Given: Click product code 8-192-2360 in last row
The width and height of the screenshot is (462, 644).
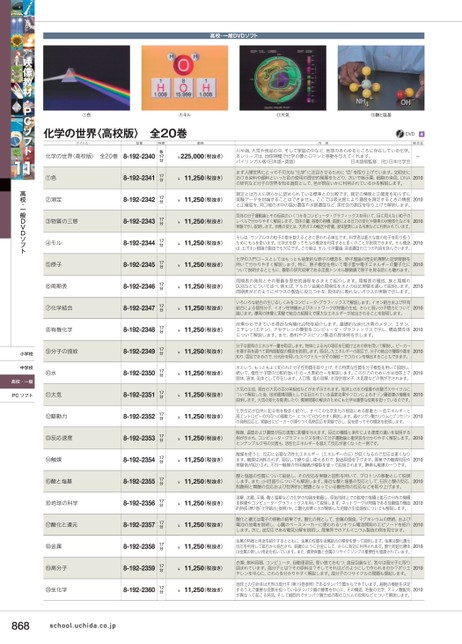Looking at the screenshot, I should coord(139,590).
